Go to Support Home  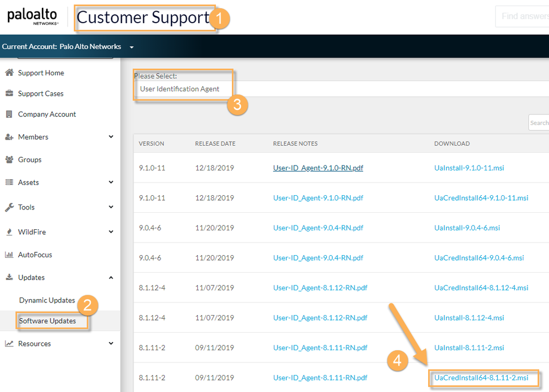coord(41,73)
